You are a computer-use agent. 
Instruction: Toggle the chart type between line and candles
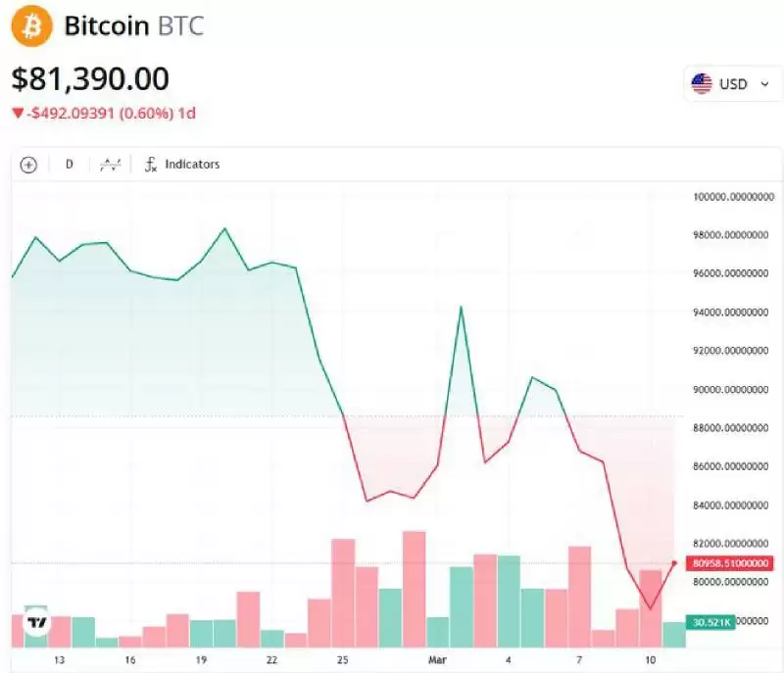(x=109, y=165)
